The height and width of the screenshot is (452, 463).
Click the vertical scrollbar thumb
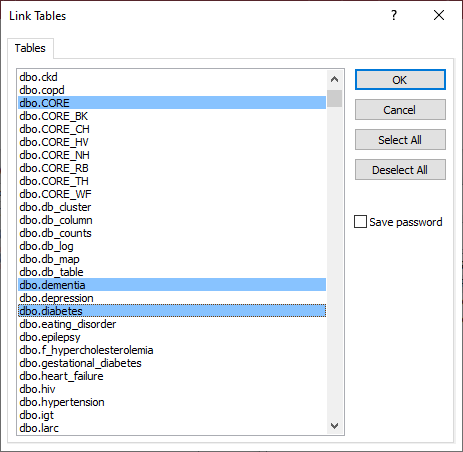point(334,98)
